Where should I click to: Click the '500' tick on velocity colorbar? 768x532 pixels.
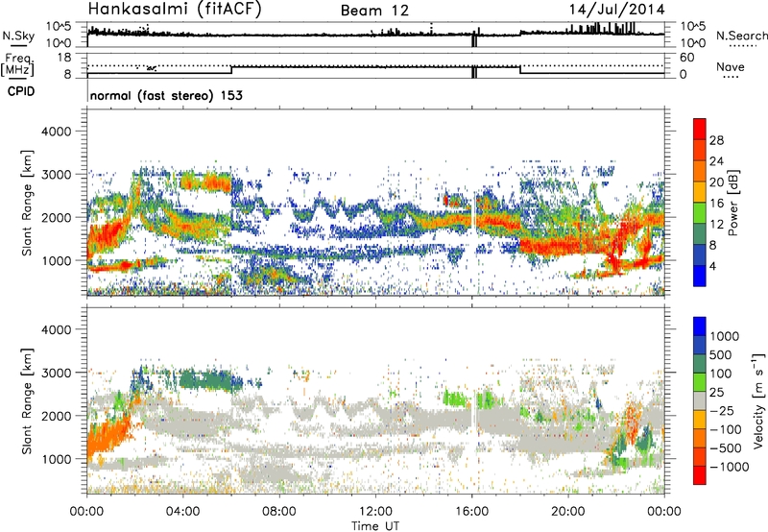[721, 354]
